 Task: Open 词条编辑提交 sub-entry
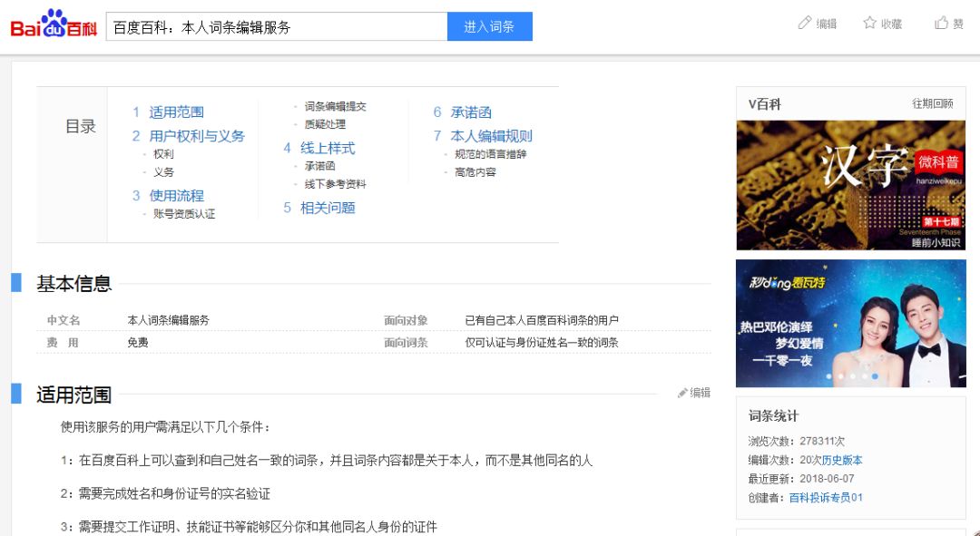point(336,107)
